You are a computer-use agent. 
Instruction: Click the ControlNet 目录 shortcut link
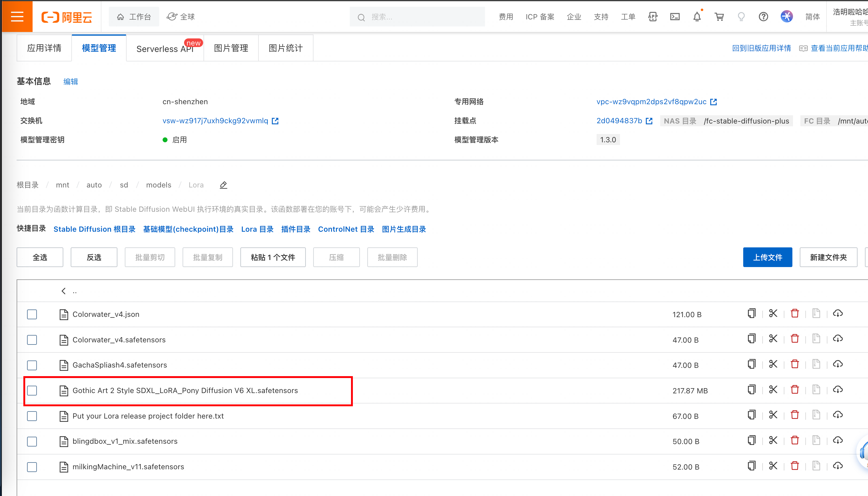pos(346,229)
